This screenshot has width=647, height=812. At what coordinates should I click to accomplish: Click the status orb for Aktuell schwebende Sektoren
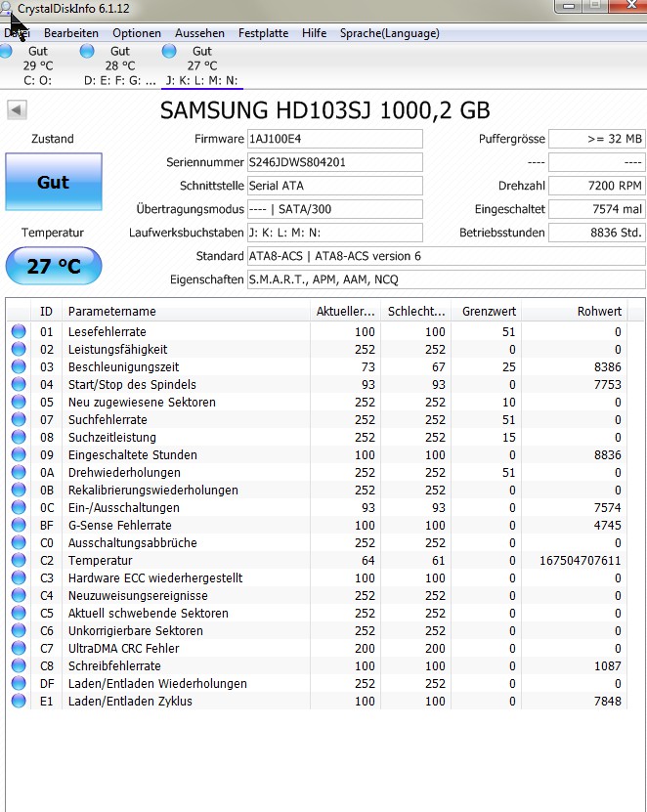(x=19, y=613)
